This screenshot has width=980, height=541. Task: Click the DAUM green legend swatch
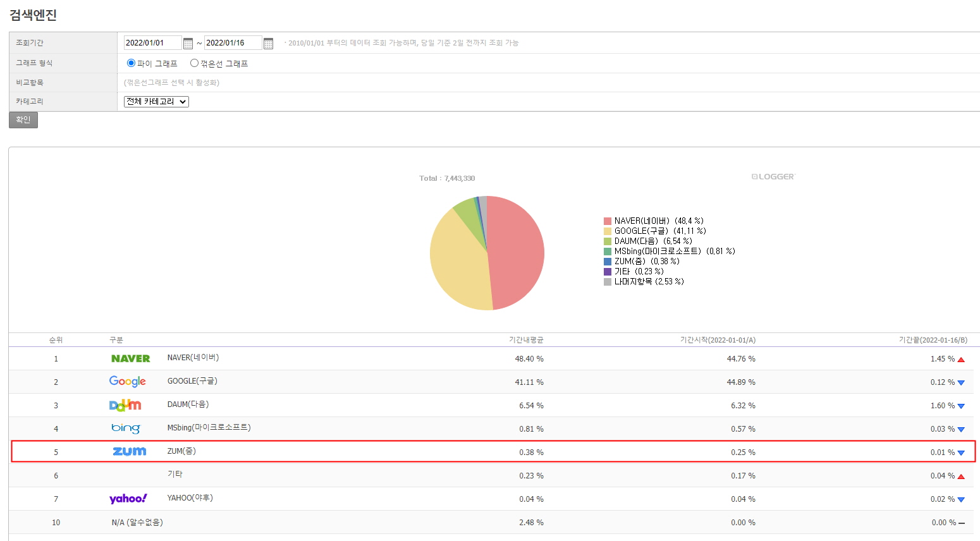coord(608,241)
